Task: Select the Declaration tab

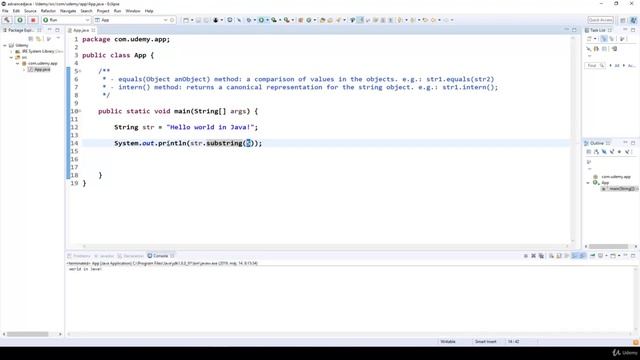Action: click(x=131, y=256)
